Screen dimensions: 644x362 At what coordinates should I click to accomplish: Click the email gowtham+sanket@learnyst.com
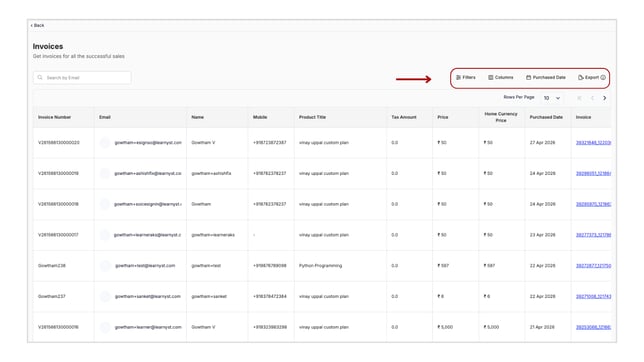pyautogui.click(x=147, y=297)
